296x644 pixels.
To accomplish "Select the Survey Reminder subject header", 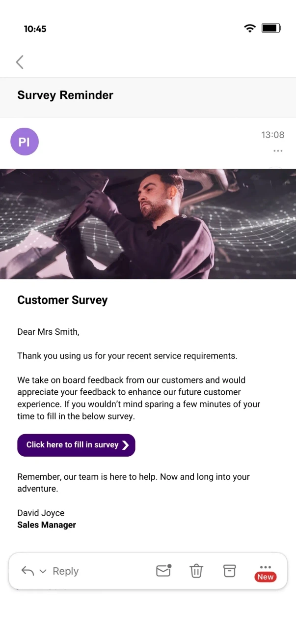I will 65,95.
